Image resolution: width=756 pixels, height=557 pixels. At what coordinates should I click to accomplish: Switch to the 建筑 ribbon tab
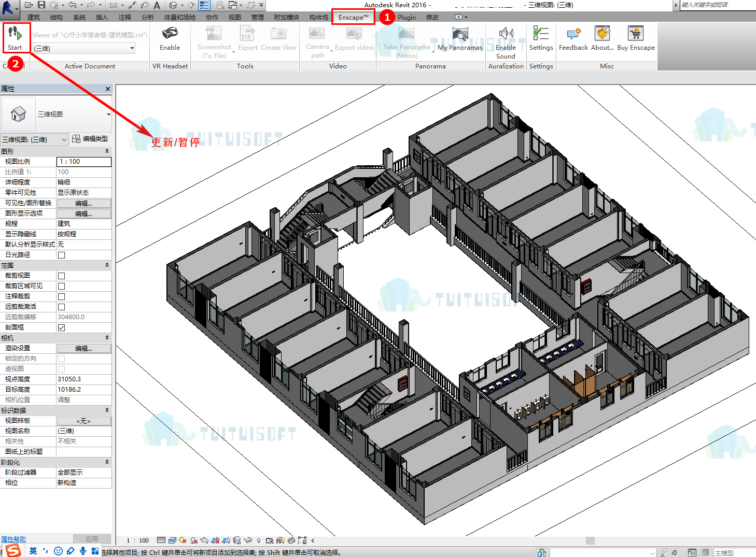click(x=34, y=18)
